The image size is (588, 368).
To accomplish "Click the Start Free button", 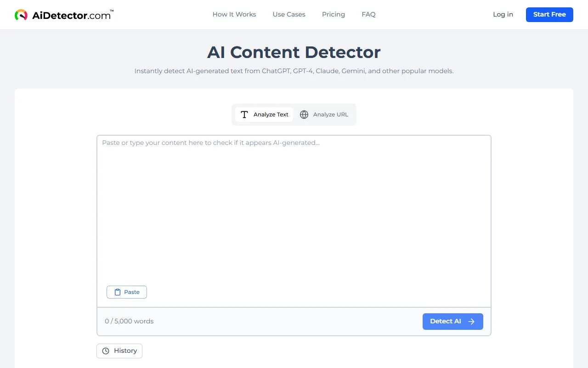I will coord(549,14).
